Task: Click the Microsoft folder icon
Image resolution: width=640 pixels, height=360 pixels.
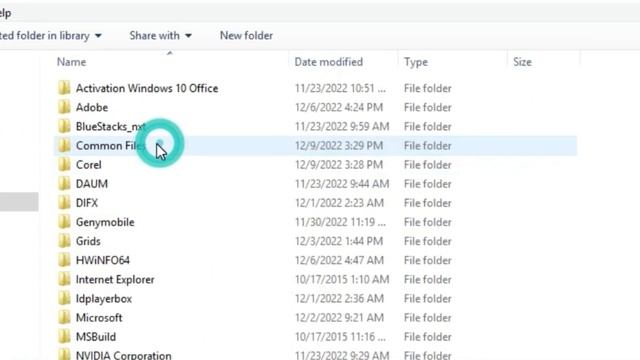Action: click(x=64, y=318)
